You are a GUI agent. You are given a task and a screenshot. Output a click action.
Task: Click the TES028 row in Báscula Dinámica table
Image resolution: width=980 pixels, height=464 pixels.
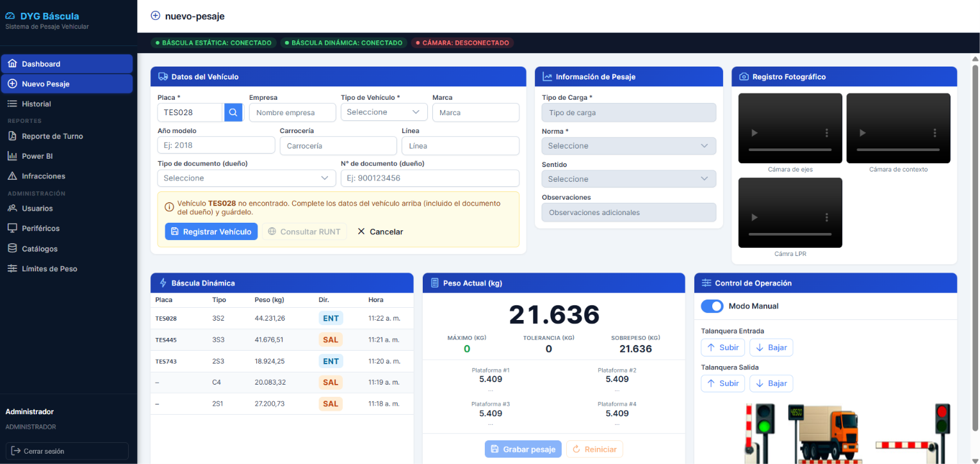[282, 318]
